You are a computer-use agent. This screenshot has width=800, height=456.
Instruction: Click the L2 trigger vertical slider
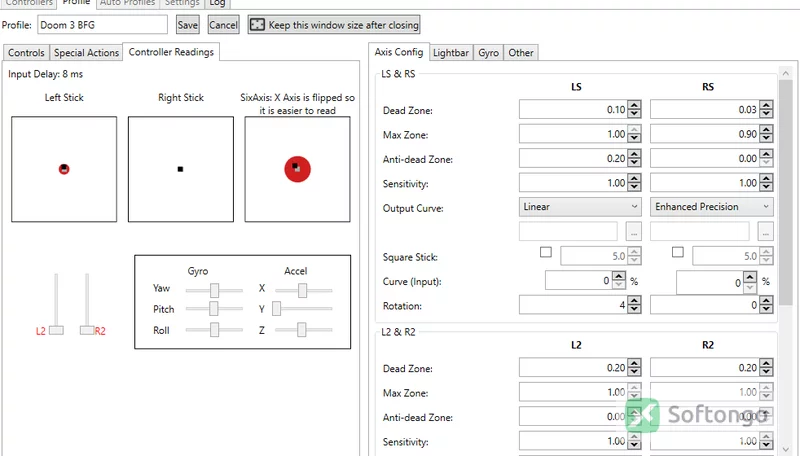pos(56,304)
